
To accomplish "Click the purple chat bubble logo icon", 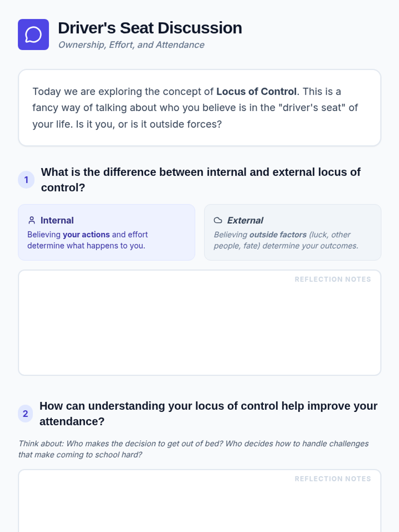I will [x=33, y=35].
